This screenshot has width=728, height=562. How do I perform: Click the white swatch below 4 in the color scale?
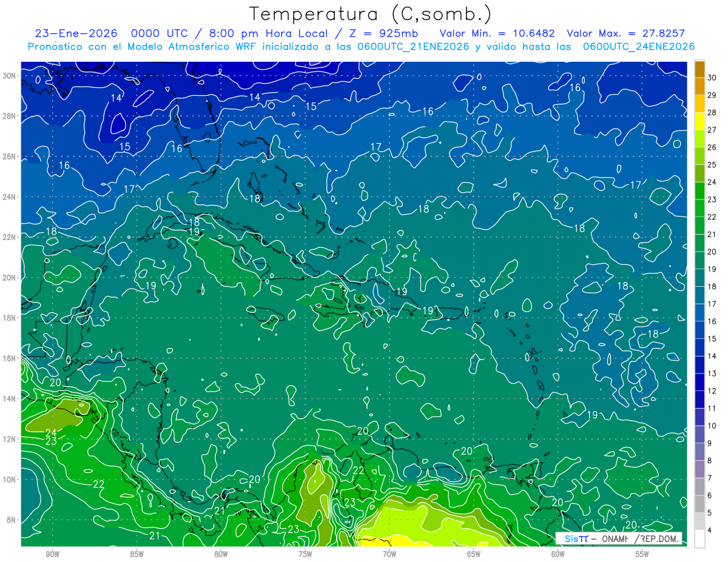(700, 539)
